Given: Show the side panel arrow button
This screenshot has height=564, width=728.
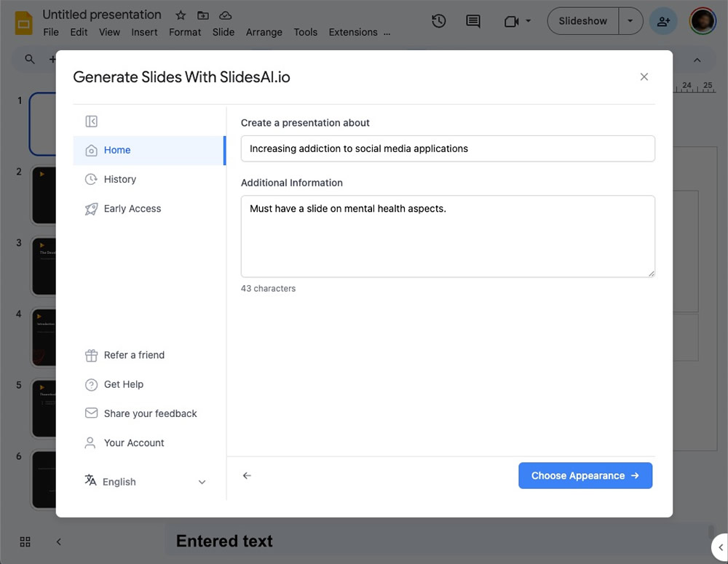Looking at the screenshot, I should tap(720, 548).
